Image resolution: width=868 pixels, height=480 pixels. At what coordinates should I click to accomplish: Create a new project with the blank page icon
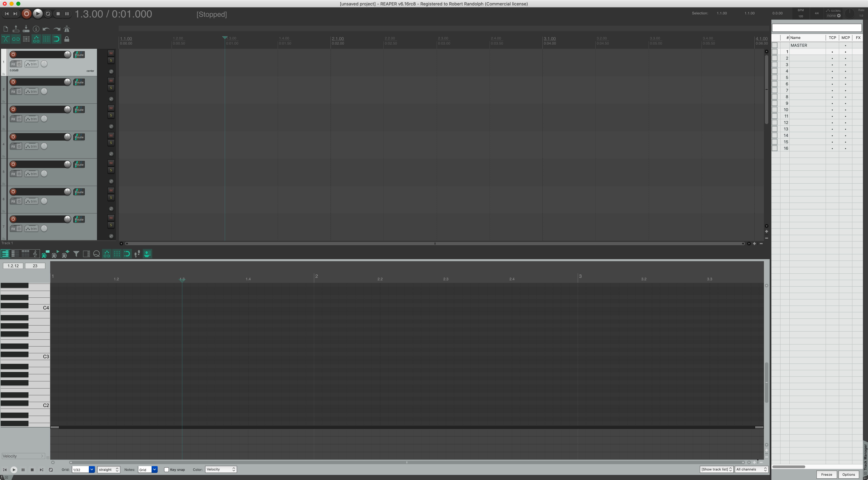click(5, 29)
